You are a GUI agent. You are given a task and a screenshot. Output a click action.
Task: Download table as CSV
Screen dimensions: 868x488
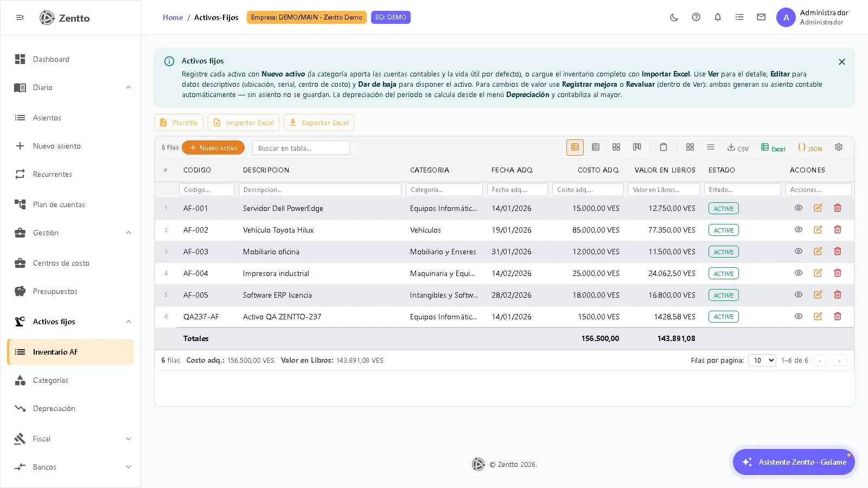pos(738,147)
